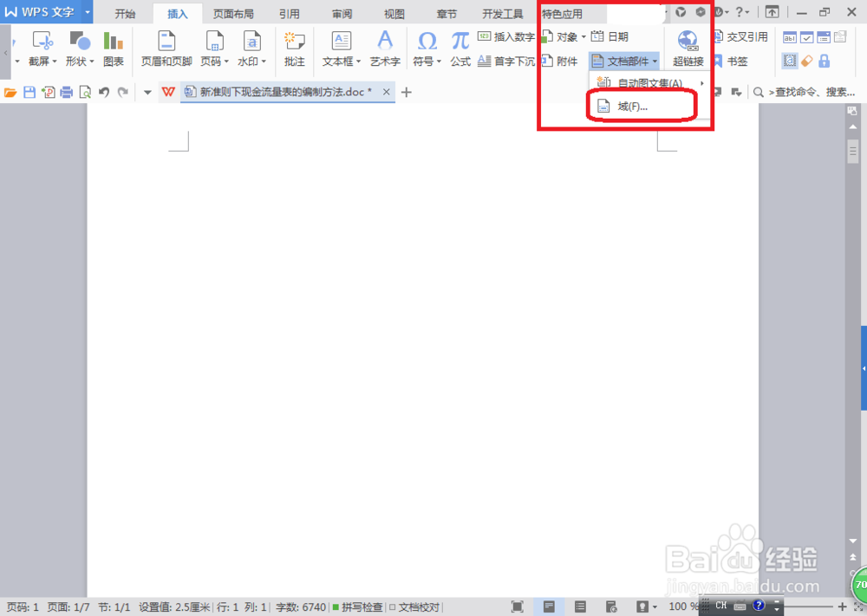Print the document using the printer icon

[x=67, y=92]
